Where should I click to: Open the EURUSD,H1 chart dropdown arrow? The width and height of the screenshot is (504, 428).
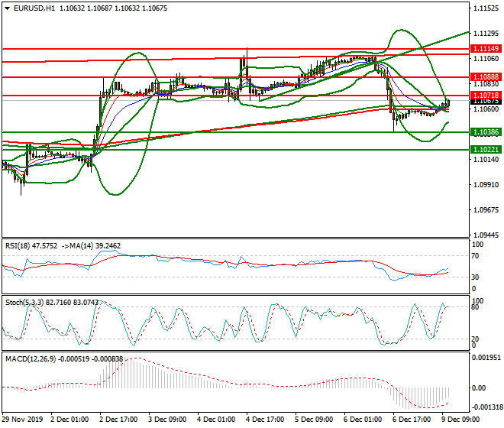tap(8, 8)
